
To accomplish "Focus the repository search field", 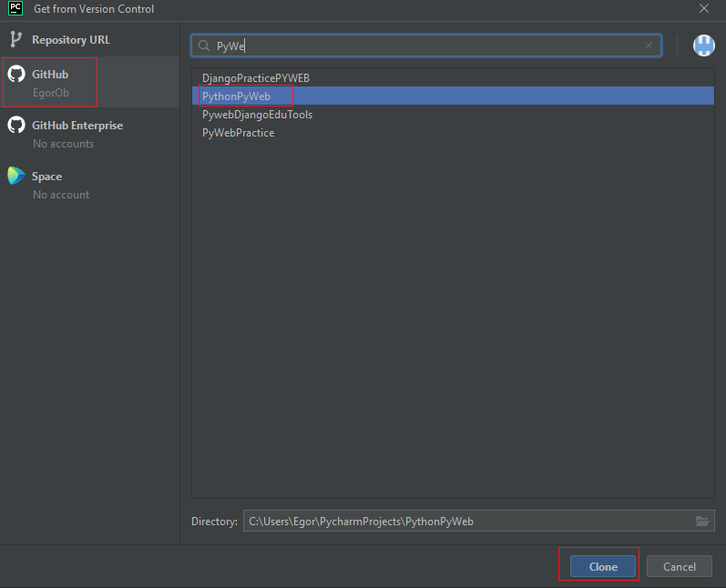I will [426, 46].
